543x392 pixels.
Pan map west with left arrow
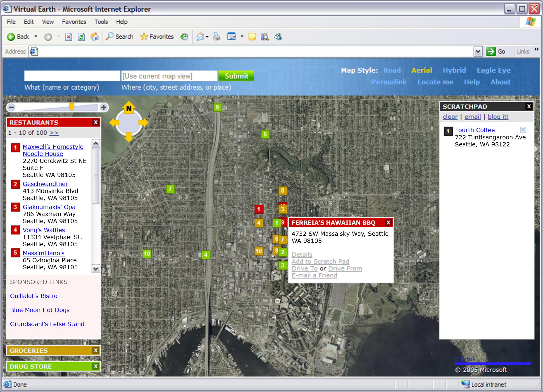point(114,123)
